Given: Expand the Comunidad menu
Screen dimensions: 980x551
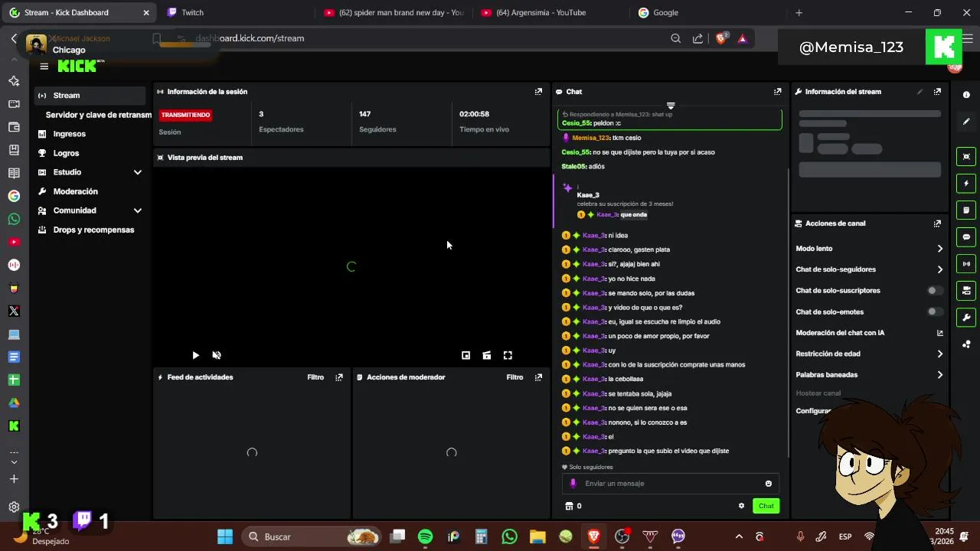Looking at the screenshot, I should tap(90, 210).
